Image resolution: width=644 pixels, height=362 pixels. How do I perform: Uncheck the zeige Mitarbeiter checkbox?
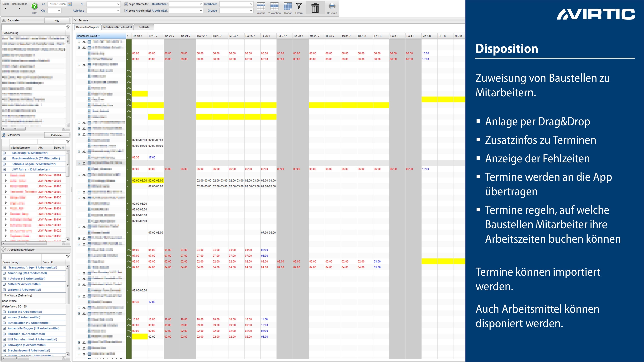point(126,4)
